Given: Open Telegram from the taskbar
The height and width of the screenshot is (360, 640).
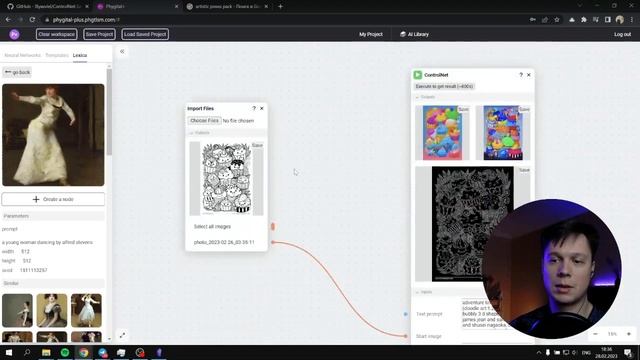Looking at the screenshot, I should [102, 353].
